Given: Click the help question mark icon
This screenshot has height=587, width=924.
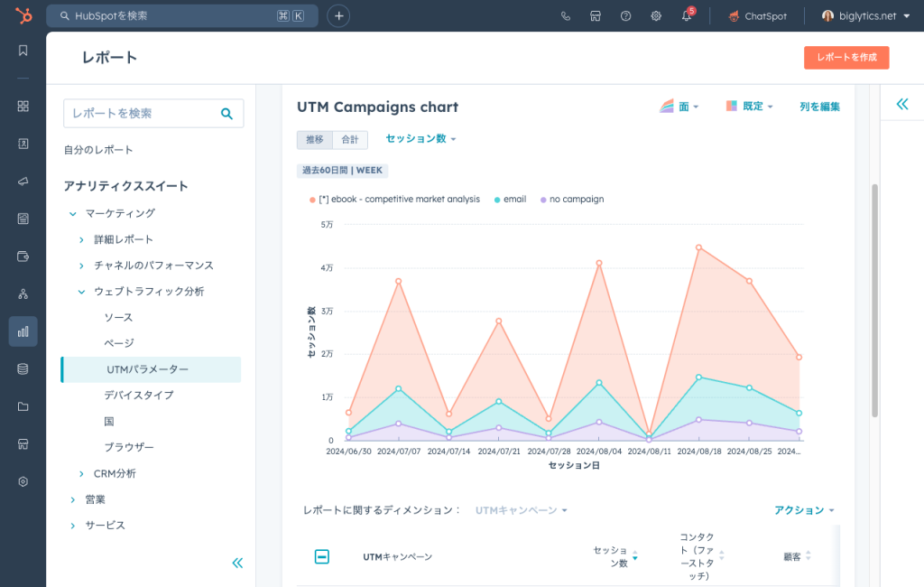Looking at the screenshot, I should coord(625,16).
